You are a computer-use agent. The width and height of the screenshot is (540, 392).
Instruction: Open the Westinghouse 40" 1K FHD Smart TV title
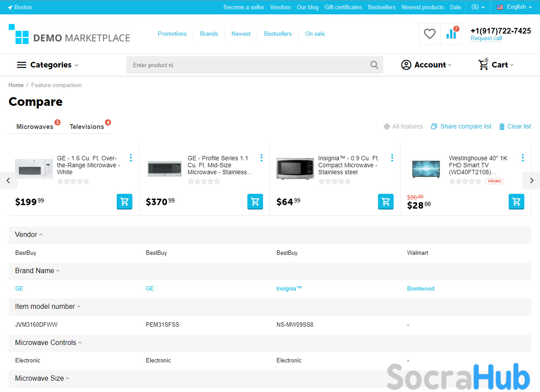pyautogui.click(x=478, y=165)
